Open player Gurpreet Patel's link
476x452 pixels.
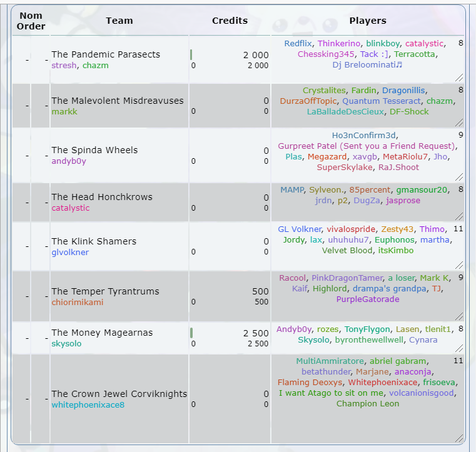[x=367, y=146]
